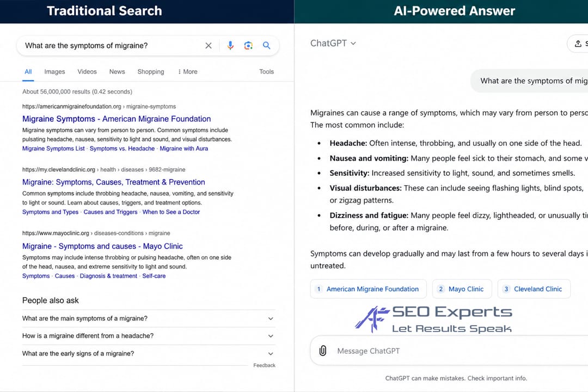Clear the search query with the X icon
Image resolution: width=588 pixels, height=392 pixels.
tap(209, 46)
